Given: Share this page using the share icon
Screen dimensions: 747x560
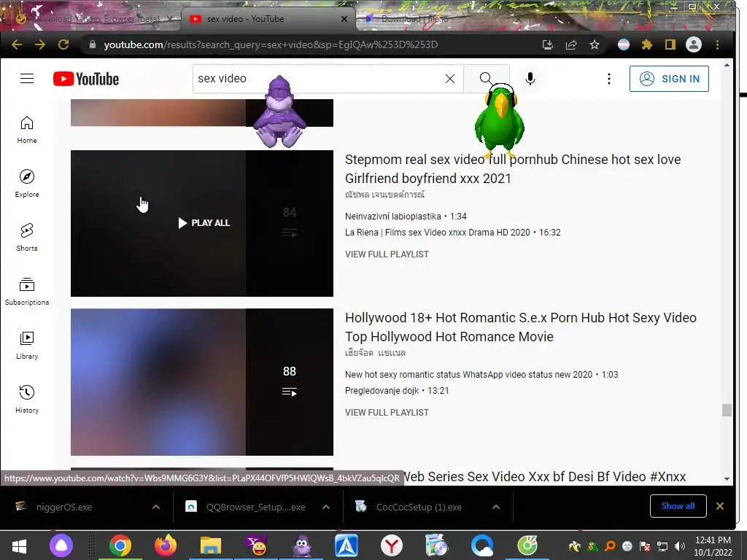Looking at the screenshot, I should pyautogui.click(x=571, y=44).
